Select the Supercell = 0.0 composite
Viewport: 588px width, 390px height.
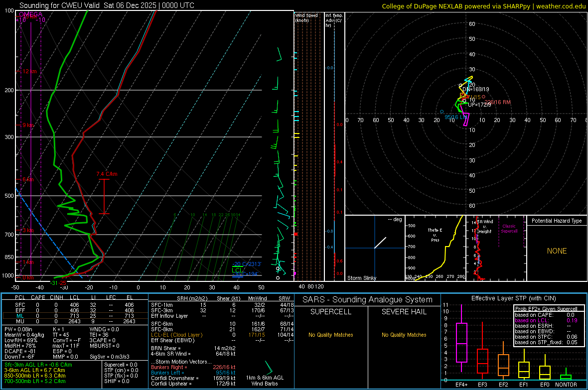click(121, 365)
